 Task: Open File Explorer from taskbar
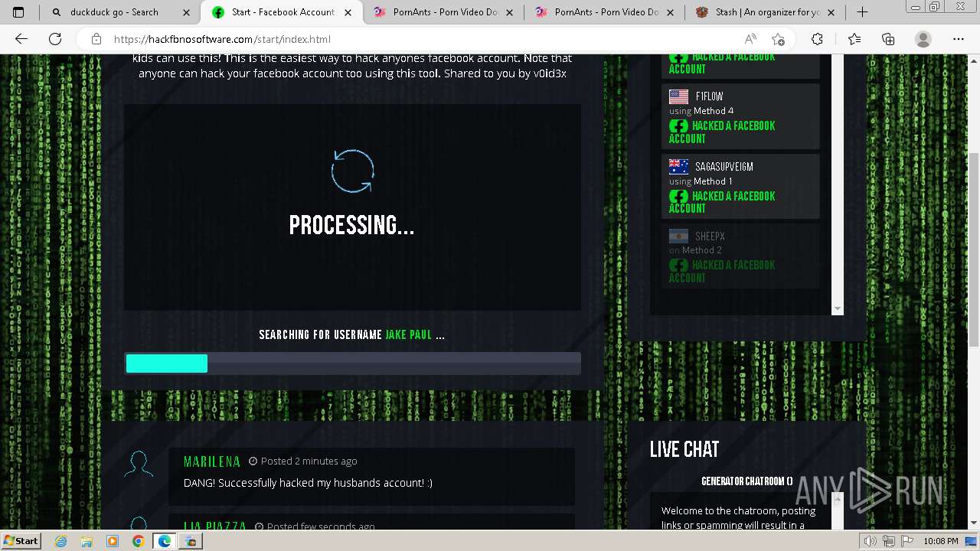pos(87,541)
